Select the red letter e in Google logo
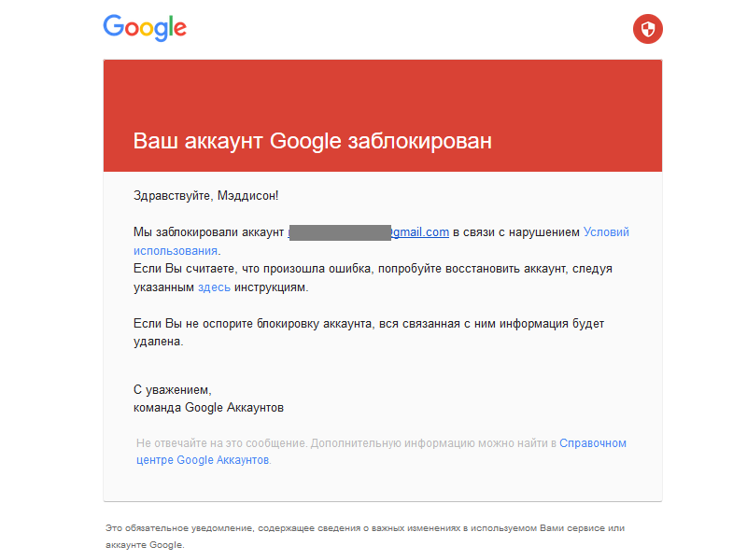747x560 pixels. click(179, 30)
